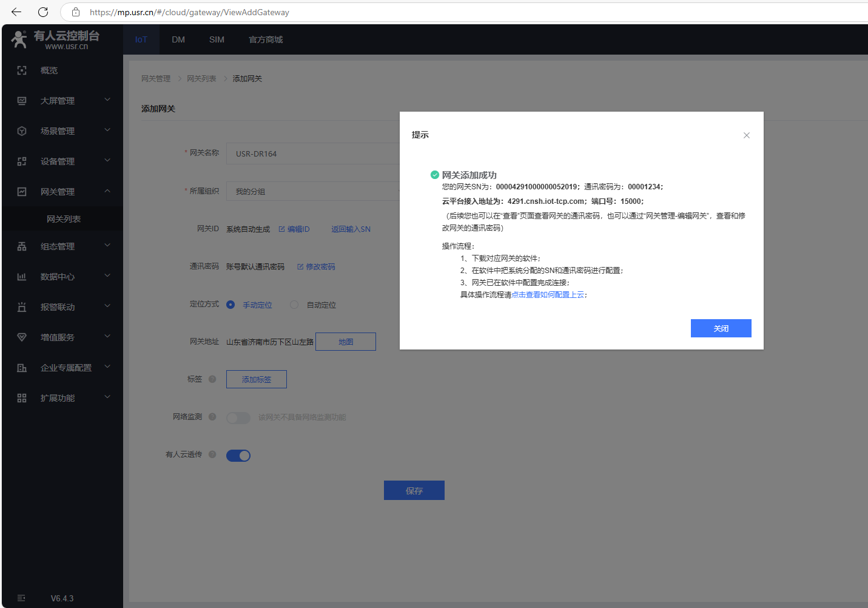Select the 自动定位 radio button
The width and height of the screenshot is (868, 608).
(x=294, y=305)
